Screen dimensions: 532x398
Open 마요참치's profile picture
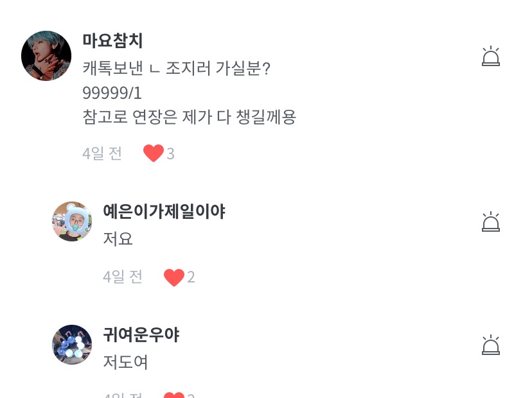coord(46,56)
